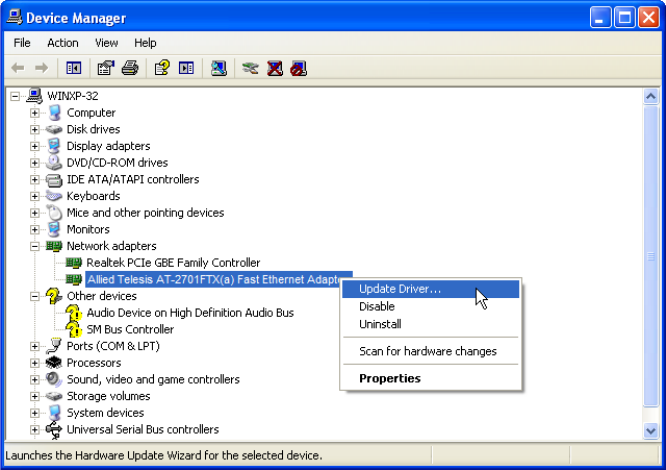The image size is (666, 470).
Task: Collapse the Other devices node
Action: [35, 296]
